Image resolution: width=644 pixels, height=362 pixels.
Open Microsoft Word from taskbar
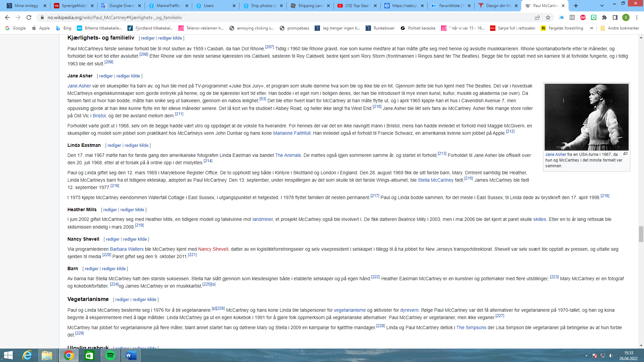pyautogui.click(x=131, y=355)
